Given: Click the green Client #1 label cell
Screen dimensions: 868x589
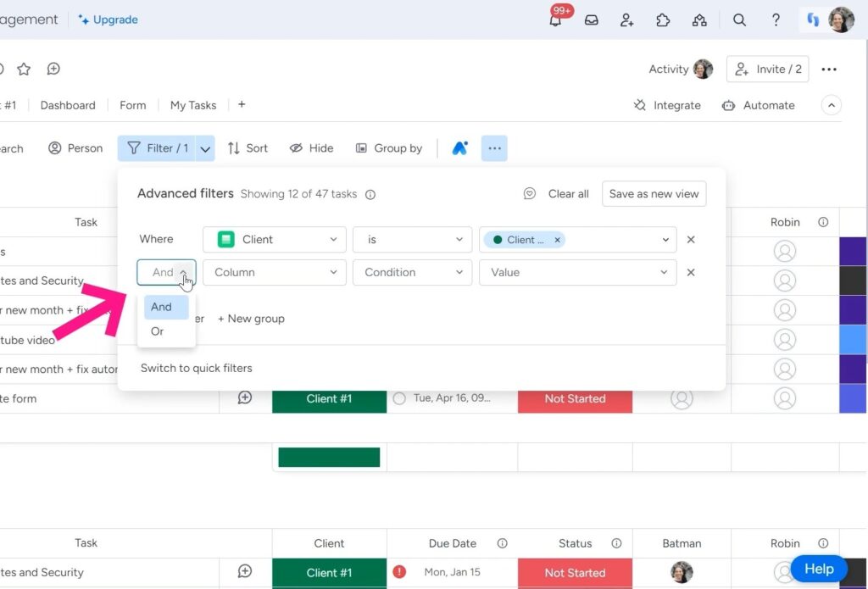Looking at the screenshot, I should click(x=329, y=398).
